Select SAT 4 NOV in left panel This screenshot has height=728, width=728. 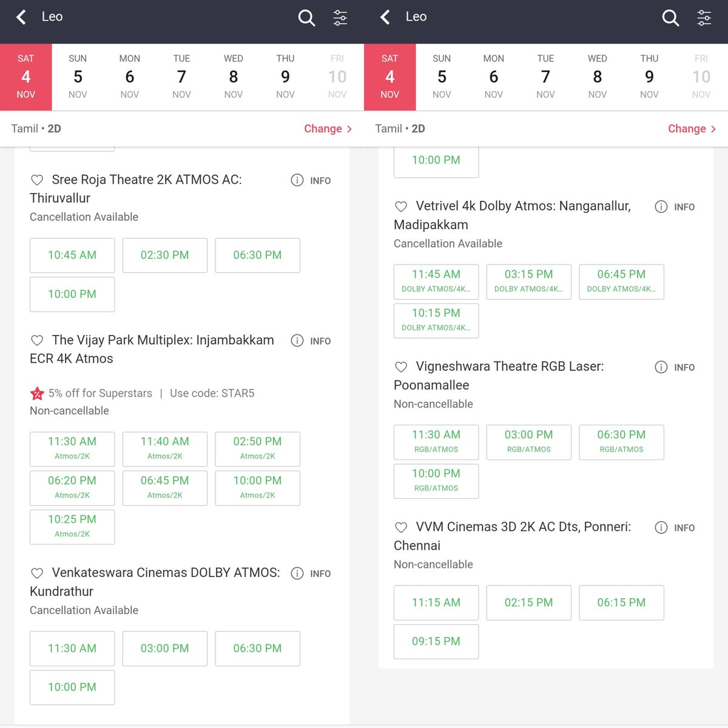pyautogui.click(x=26, y=77)
